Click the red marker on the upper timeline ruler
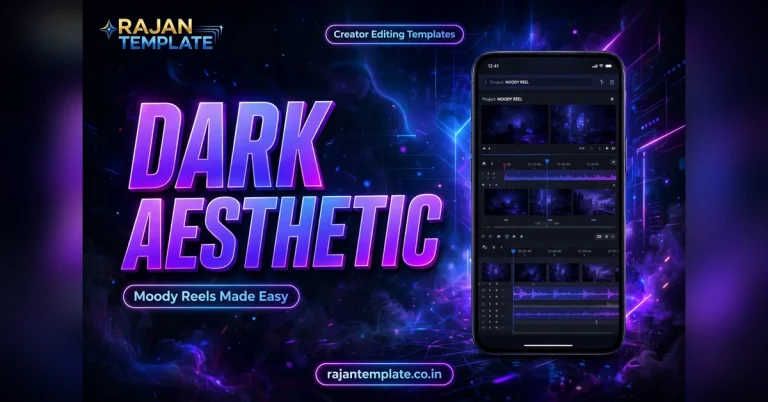The image size is (768, 402). click(x=505, y=166)
